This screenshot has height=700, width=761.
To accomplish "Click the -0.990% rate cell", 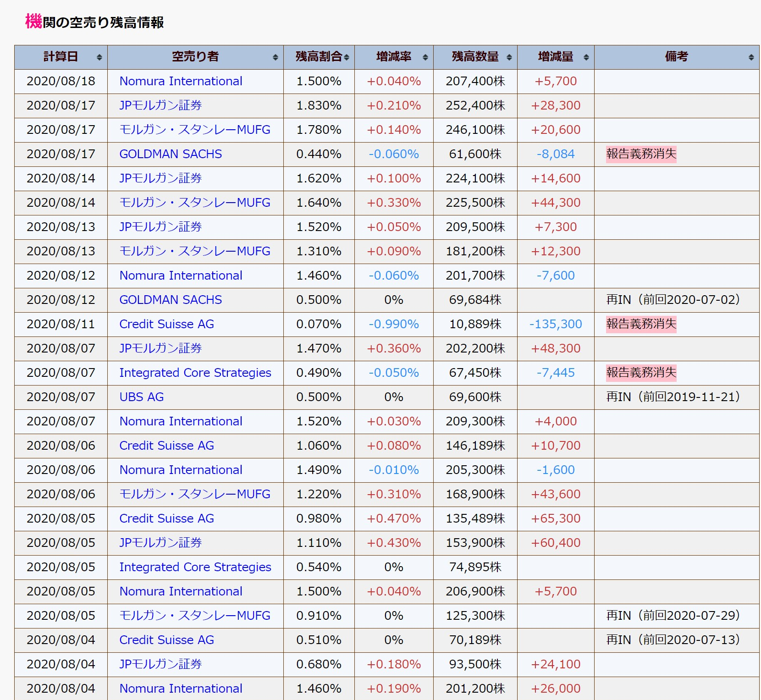I will click(x=394, y=324).
